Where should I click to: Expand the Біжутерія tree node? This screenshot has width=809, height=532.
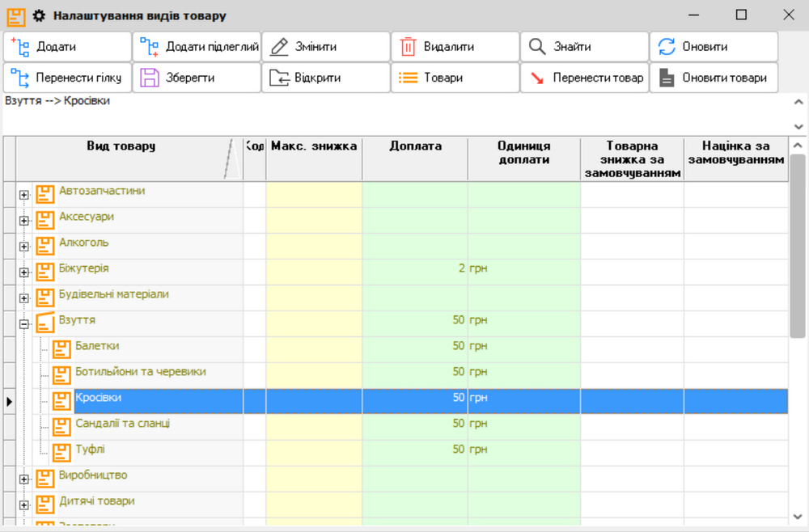point(24,272)
